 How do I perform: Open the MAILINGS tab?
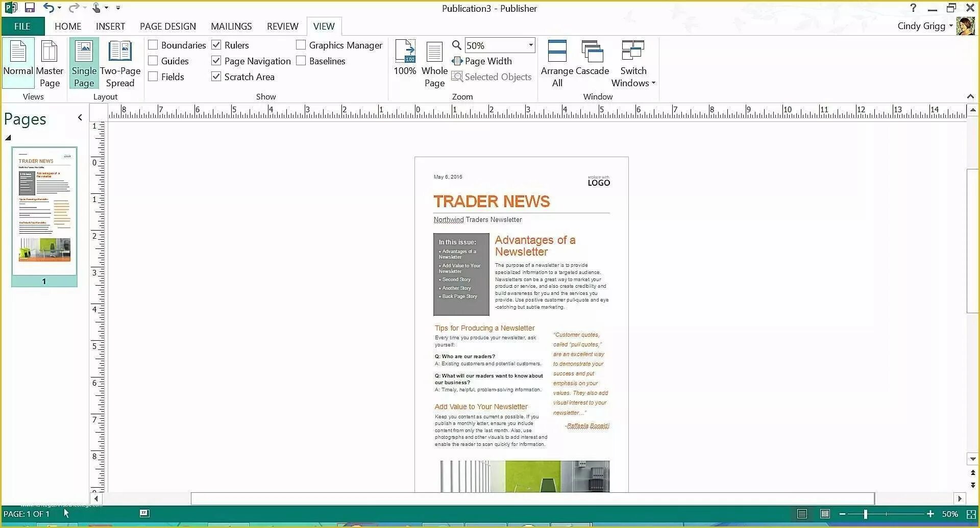tap(231, 26)
